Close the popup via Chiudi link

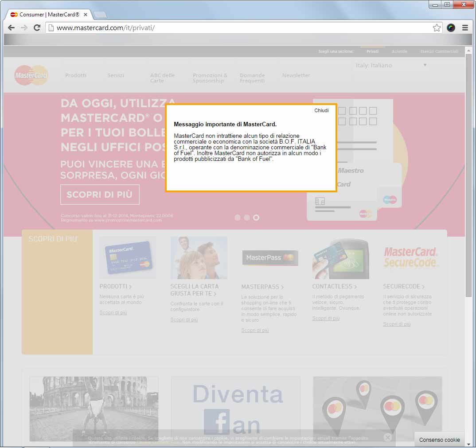click(321, 110)
